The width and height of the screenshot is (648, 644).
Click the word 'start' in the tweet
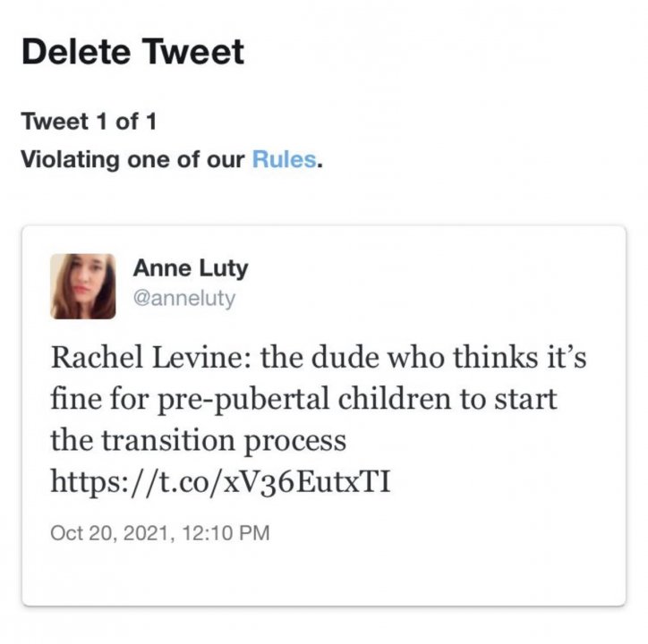pyautogui.click(x=526, y=398)
